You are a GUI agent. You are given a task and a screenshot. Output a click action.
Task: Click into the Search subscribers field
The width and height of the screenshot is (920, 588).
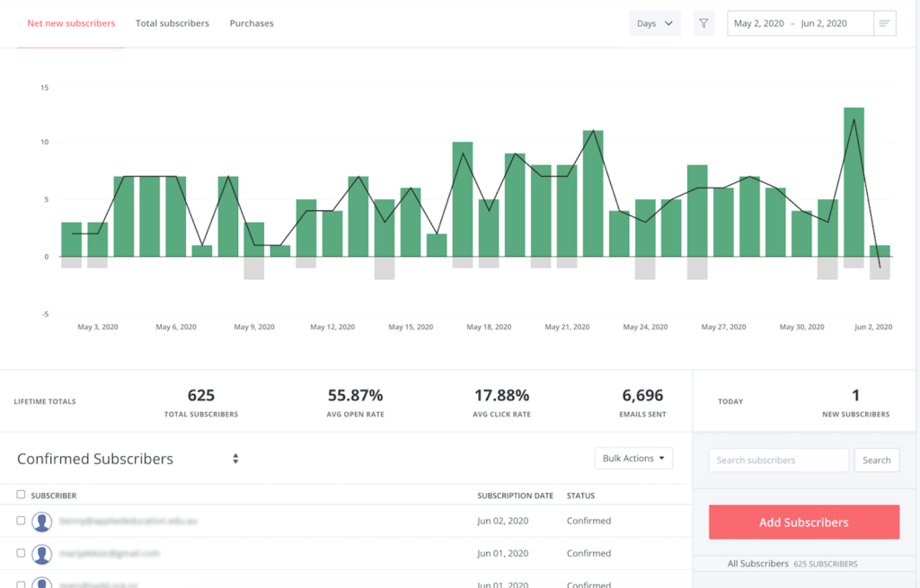[778, 461]
